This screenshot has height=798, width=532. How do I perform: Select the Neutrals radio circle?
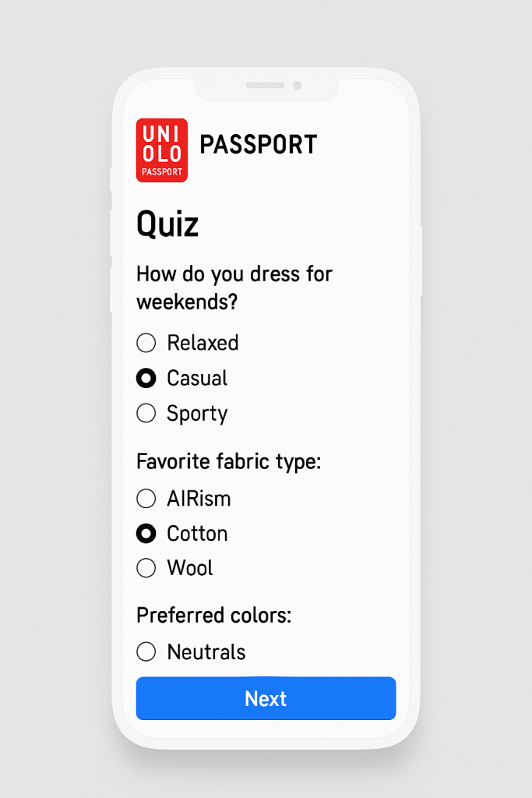(x=146, y=651)
